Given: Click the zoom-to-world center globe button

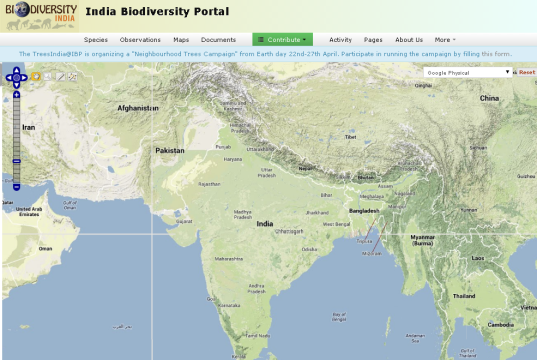Looking at the screenshot, I should 16,78.
